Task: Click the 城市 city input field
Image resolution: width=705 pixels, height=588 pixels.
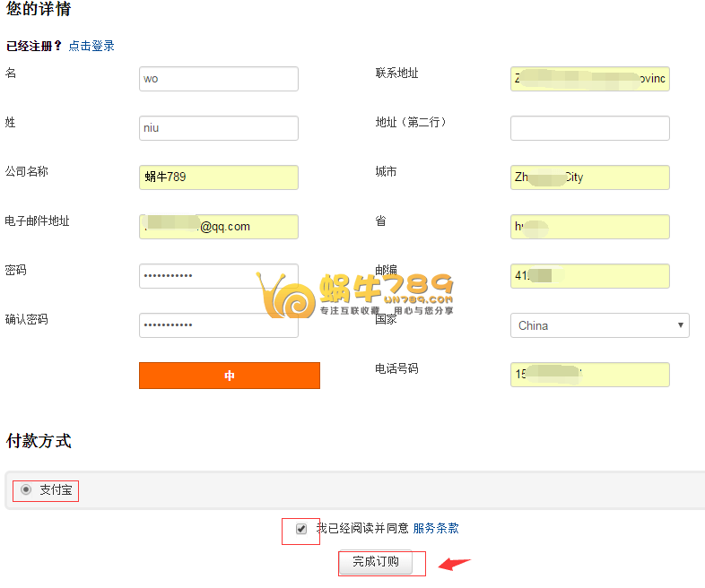Action: (589, 177)
